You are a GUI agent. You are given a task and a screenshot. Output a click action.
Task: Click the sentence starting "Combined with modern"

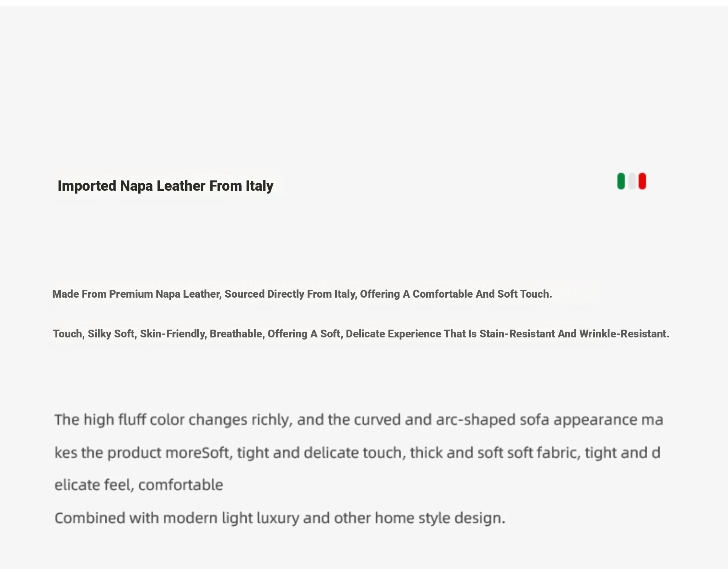[x=280, y=518]
